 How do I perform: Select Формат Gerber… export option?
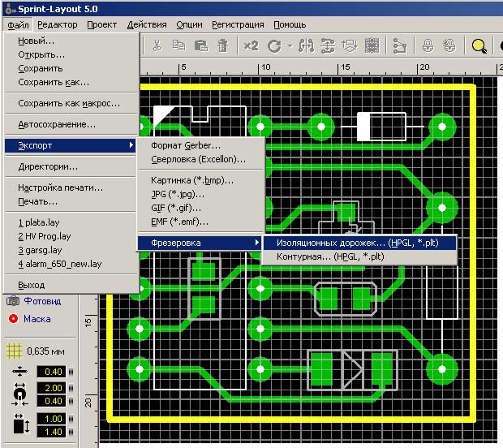pyautogui.click(x=201, y=145)
